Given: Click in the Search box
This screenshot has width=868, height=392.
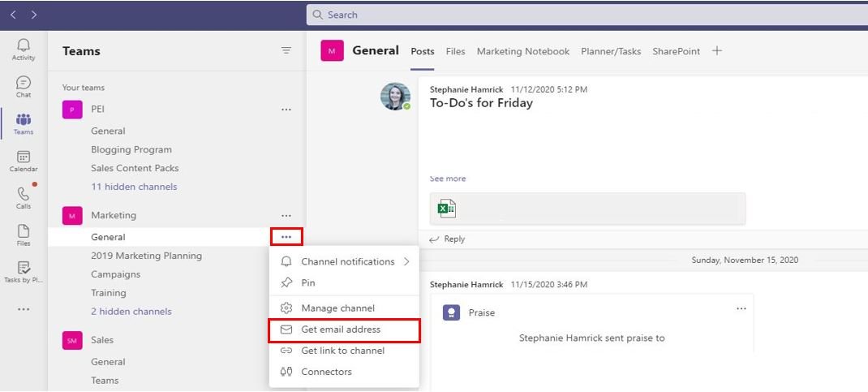Looking at the screenshot, I should [x=587, y=15].
